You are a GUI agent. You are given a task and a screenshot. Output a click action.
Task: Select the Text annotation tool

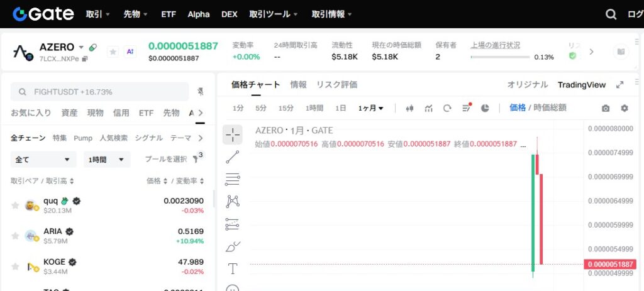point(233,269)
